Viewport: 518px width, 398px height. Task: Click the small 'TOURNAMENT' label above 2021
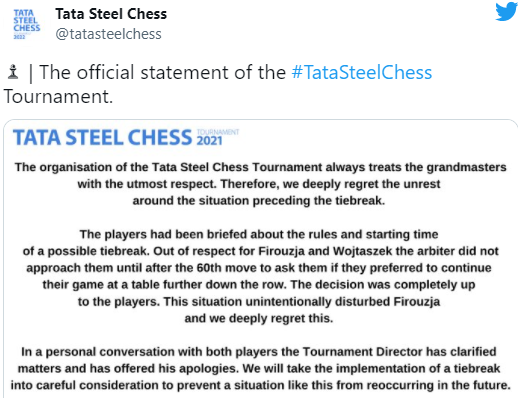pos(218,132)
